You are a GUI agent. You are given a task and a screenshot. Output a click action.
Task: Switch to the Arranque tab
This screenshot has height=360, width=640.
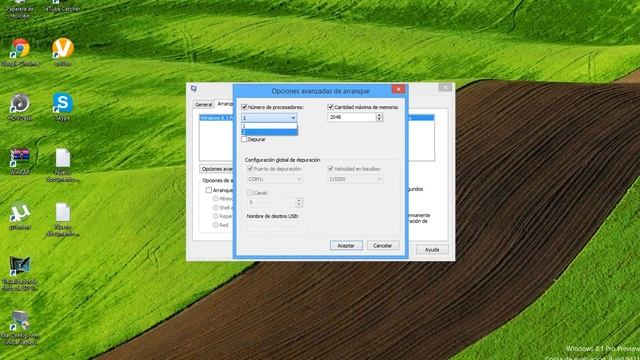tap(224, 104)
